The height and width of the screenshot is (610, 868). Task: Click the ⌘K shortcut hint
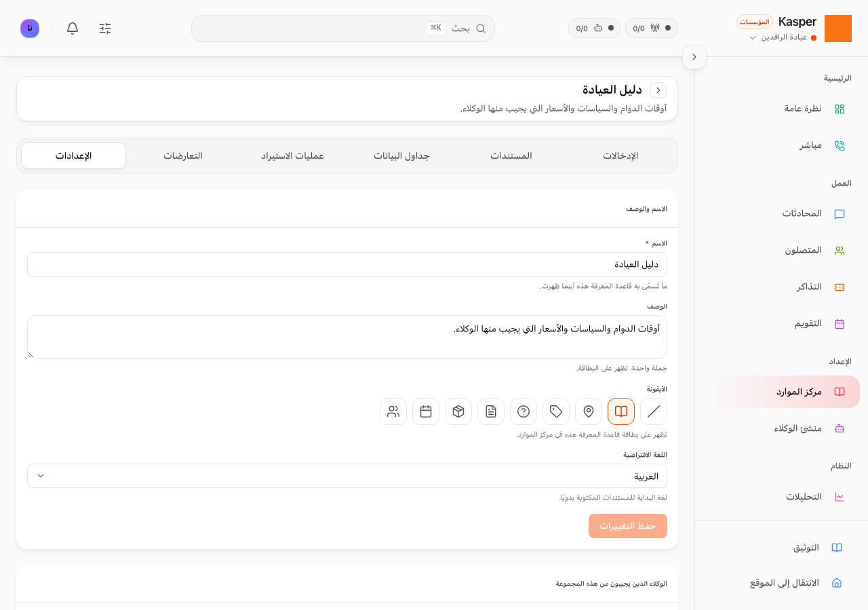coord(436,28)
